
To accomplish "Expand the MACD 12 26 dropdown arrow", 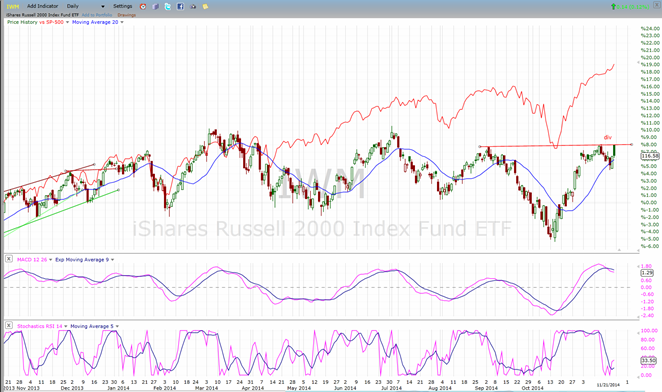I will [x=51, y=260].
